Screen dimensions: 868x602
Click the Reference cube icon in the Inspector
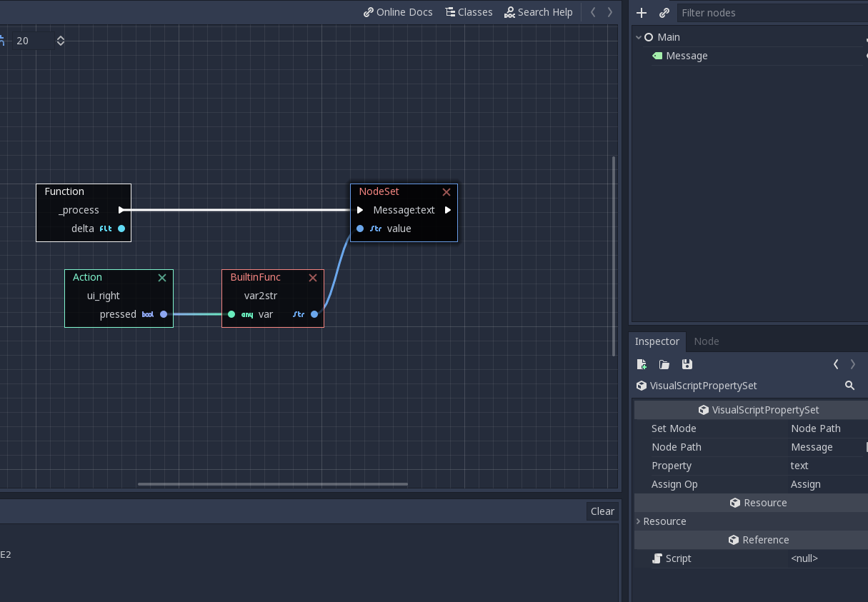pyautogui.click(x=734, y=540)
